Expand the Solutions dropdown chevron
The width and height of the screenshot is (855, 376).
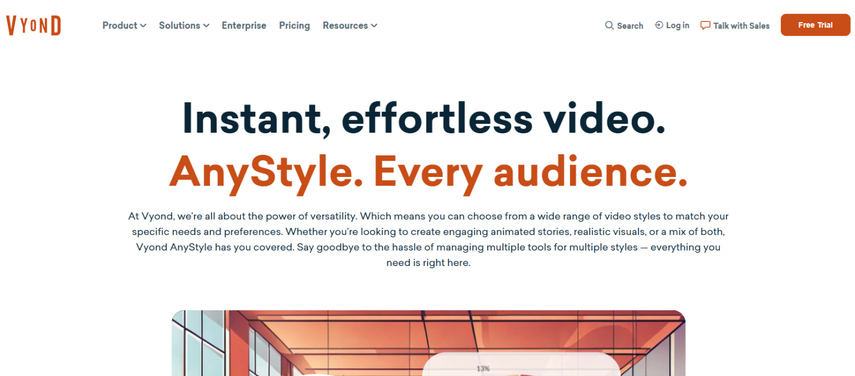206,26
